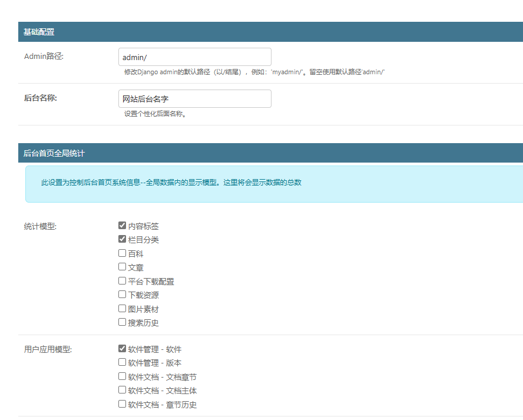Enable the 百科 checkbox
This screenshot has height=420, width=523.
(122, 253)
